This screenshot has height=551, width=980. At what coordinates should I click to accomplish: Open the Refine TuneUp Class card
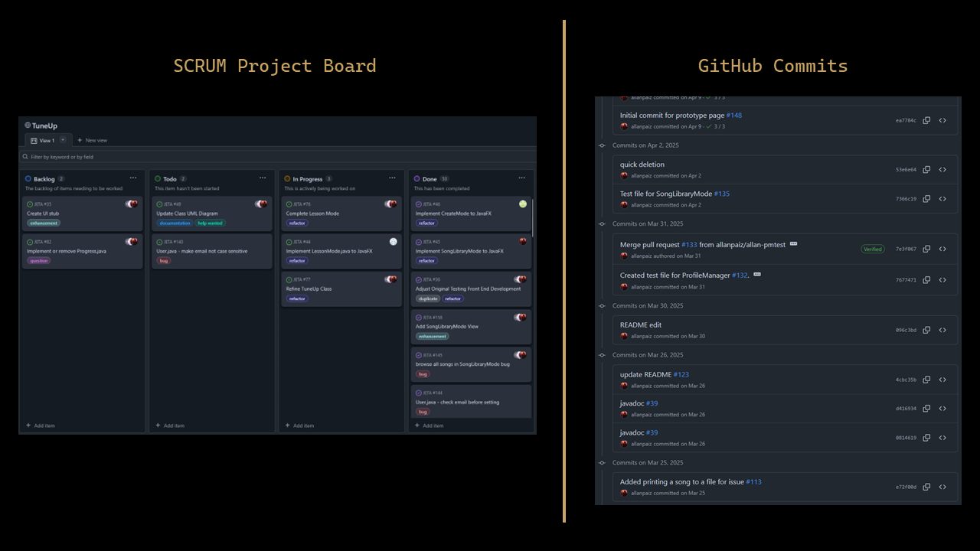click(341, 289)
